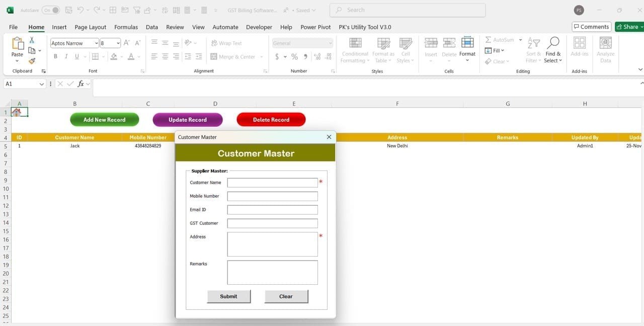The image size is (644, 326).
Task: Click the Paste clipboard icon
Action: point(17,44)
